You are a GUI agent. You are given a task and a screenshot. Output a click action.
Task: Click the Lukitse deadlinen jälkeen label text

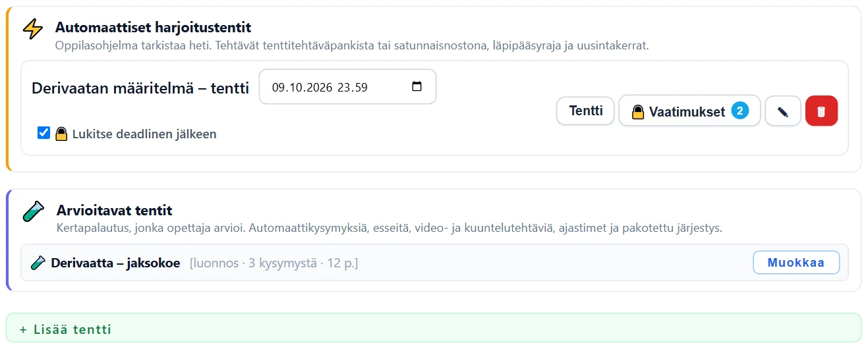click(x=144, y=134)
